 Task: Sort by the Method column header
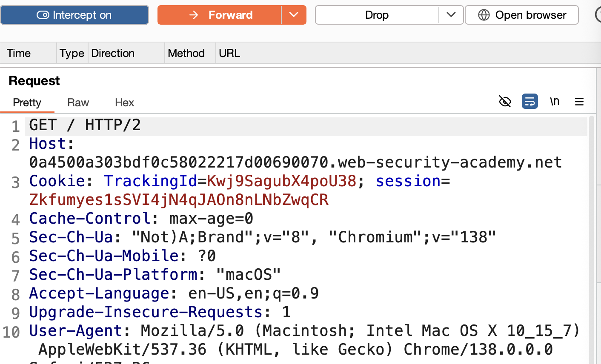point(190,53)
